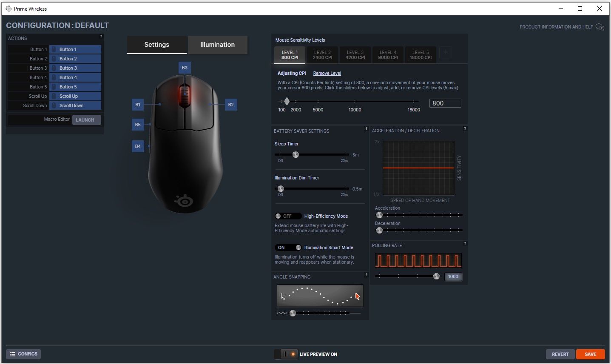Maximize the Prime Wireless window
This screenshot has height=364, width=611.
tap(580, 9)
